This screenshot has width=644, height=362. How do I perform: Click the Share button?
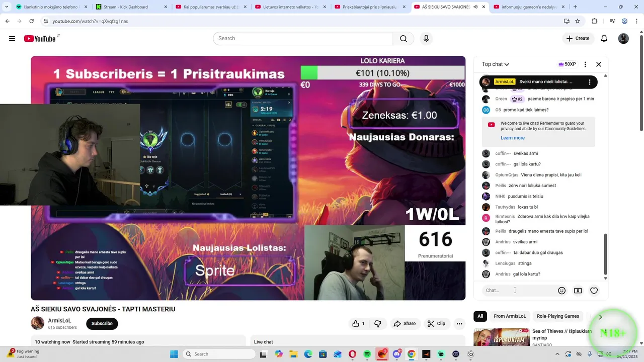[405, 324]
